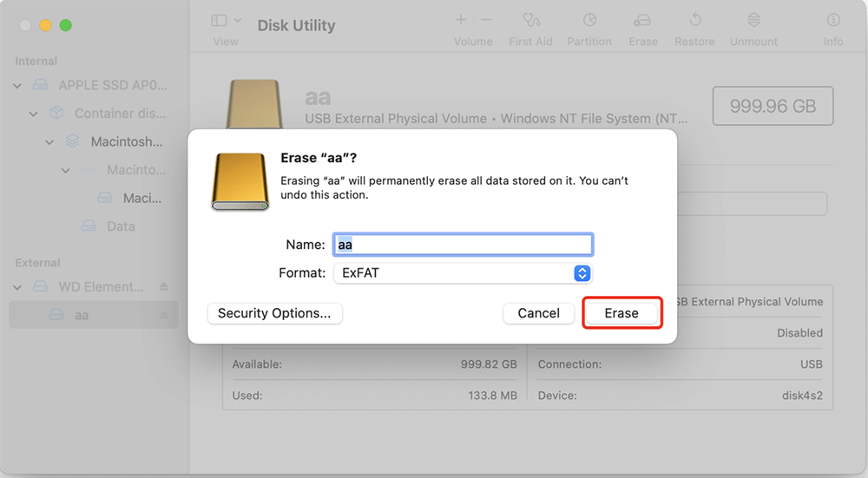Click the add Volume plus icon
Screen dimensions: 868x478
coord(461,20)
